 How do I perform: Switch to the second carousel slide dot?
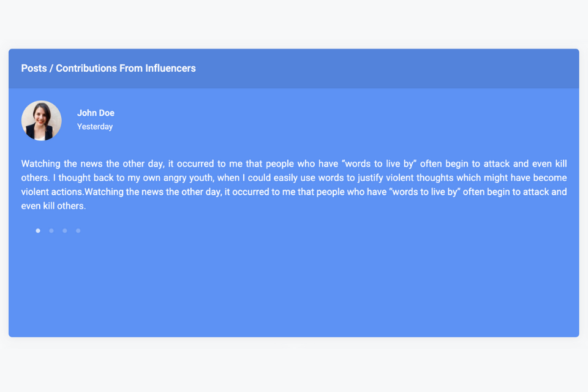click(51, 231)
